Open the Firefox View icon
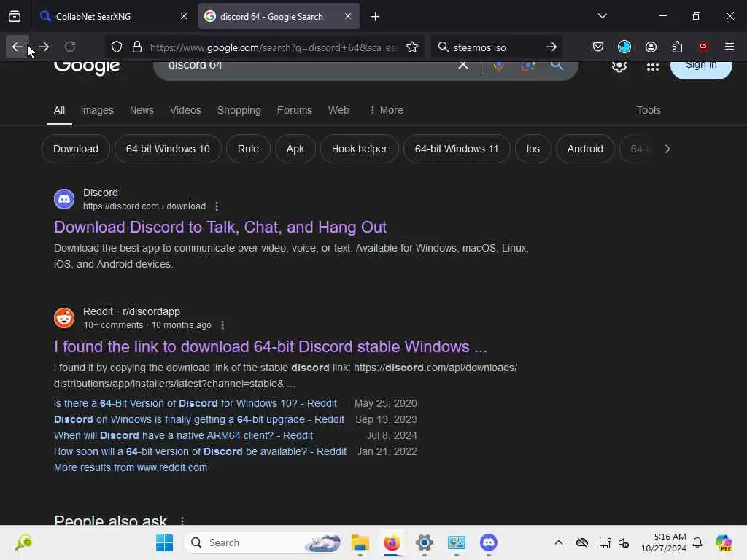This screenshot has height=560, width=747. pyautogui.click(x=15, y=16)
